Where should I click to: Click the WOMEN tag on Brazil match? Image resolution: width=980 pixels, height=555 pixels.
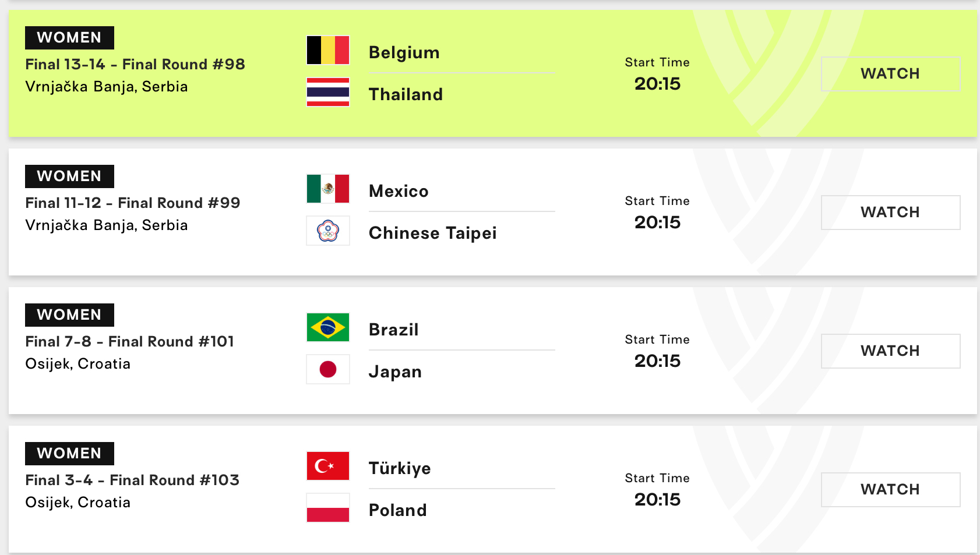69,315
